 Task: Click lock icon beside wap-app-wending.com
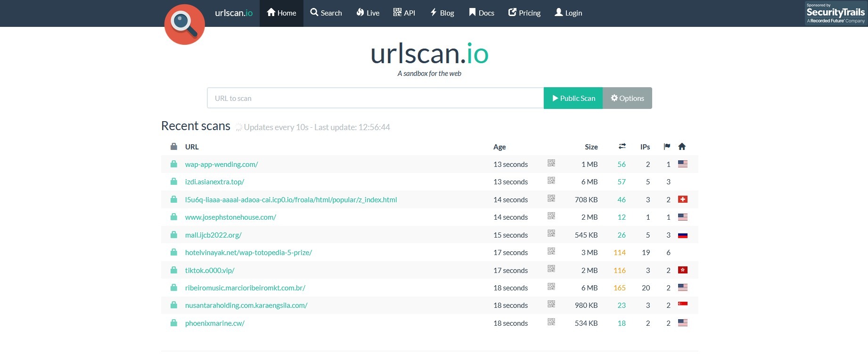(174, 164)
